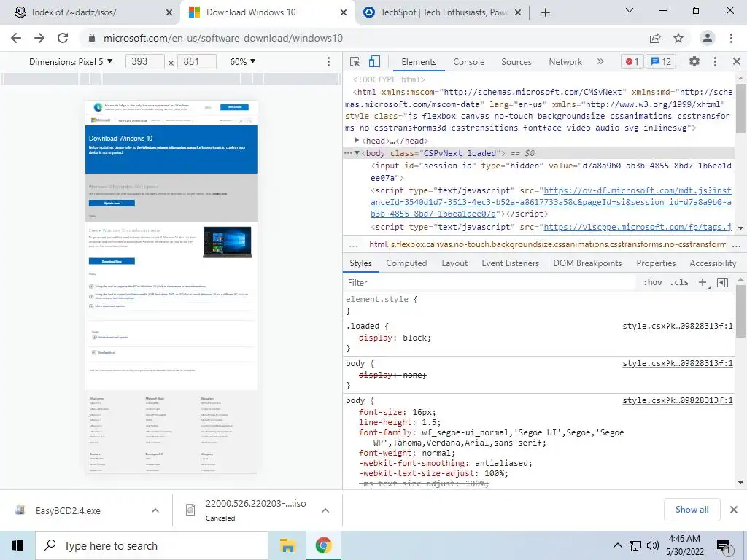Select the html.js.flexbox breadcrumb item
This screenshot has height=560, width=747.
(x=547, y=245)
